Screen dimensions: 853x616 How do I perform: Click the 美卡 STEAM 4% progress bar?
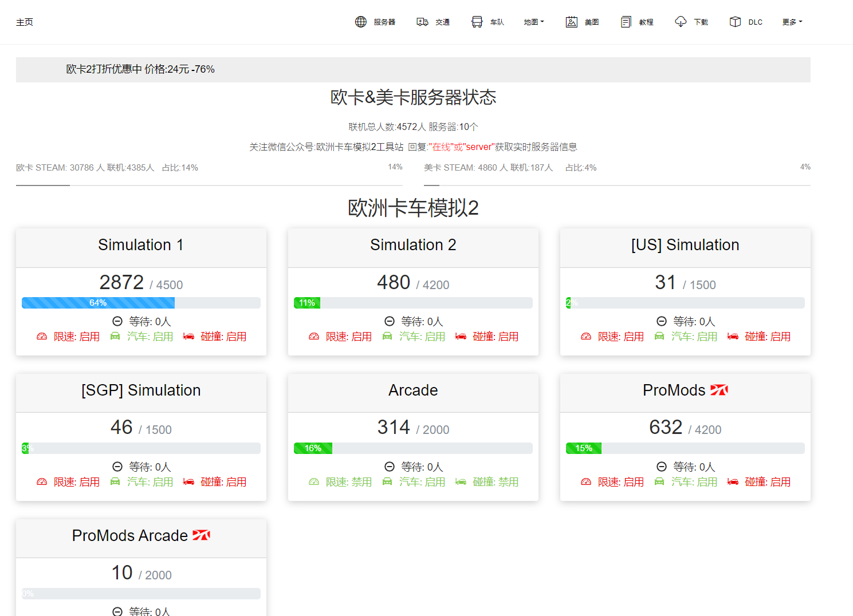[x=617, y=185]
